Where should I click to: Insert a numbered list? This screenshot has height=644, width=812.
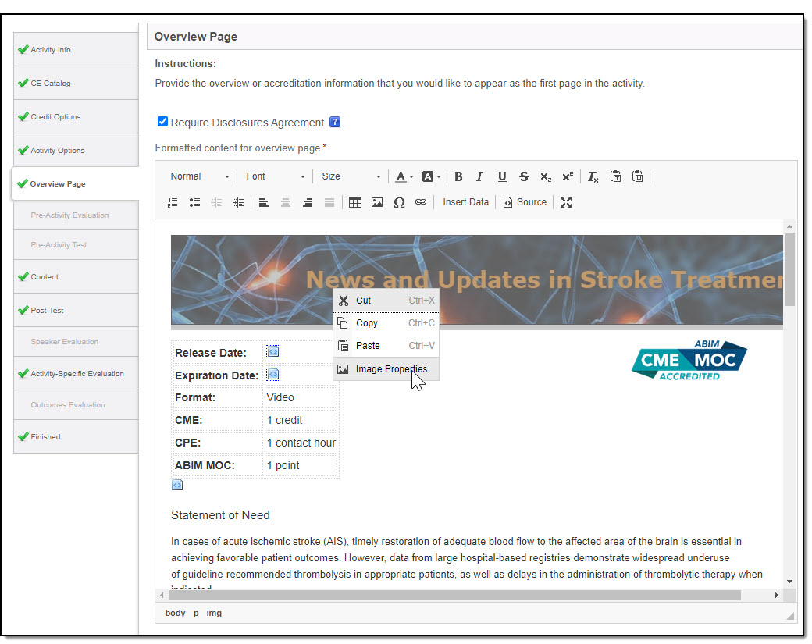(x=173, y=202)
